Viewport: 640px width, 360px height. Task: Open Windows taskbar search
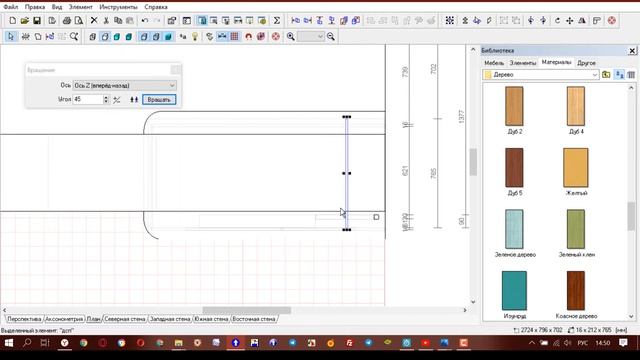coord(27,343)
